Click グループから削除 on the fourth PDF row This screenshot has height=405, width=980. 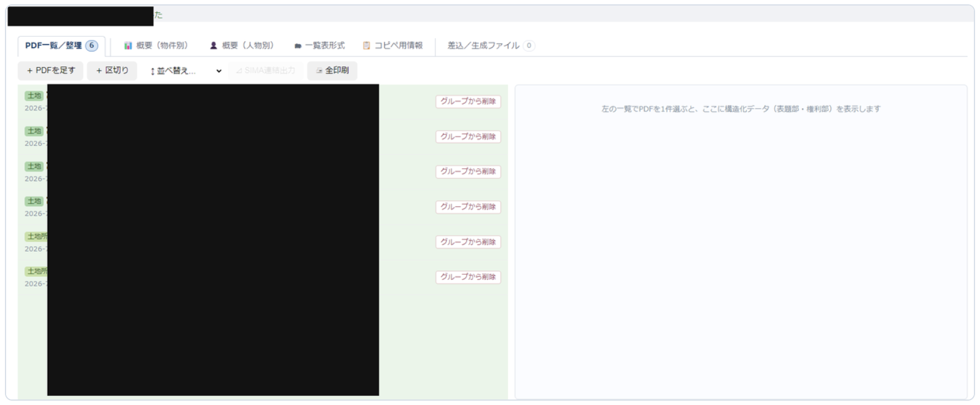468,207
